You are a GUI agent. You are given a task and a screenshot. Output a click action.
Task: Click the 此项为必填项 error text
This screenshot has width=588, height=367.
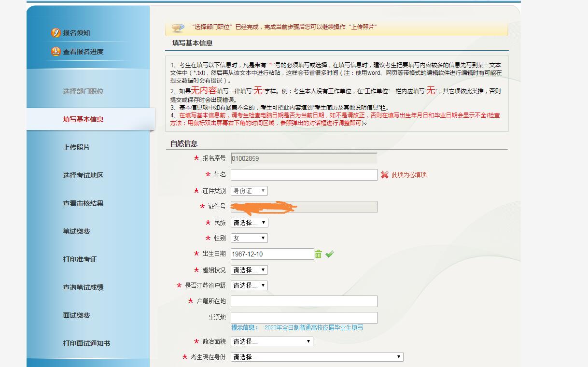[409, 175]
